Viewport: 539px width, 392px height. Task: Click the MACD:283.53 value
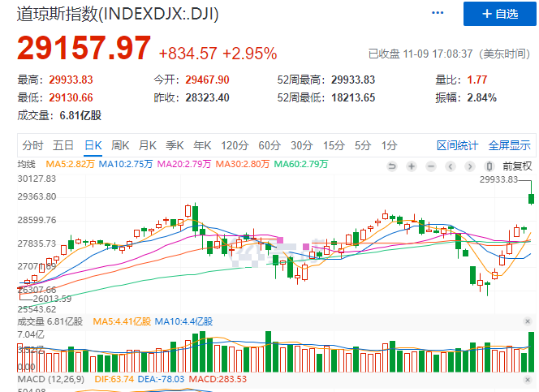(218, 379)
